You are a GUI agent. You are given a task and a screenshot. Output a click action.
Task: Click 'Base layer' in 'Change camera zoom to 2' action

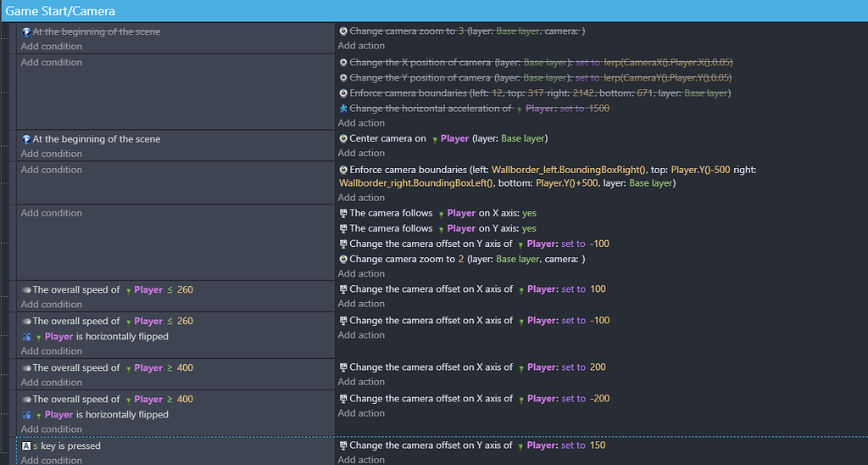[x=518, y=259]
